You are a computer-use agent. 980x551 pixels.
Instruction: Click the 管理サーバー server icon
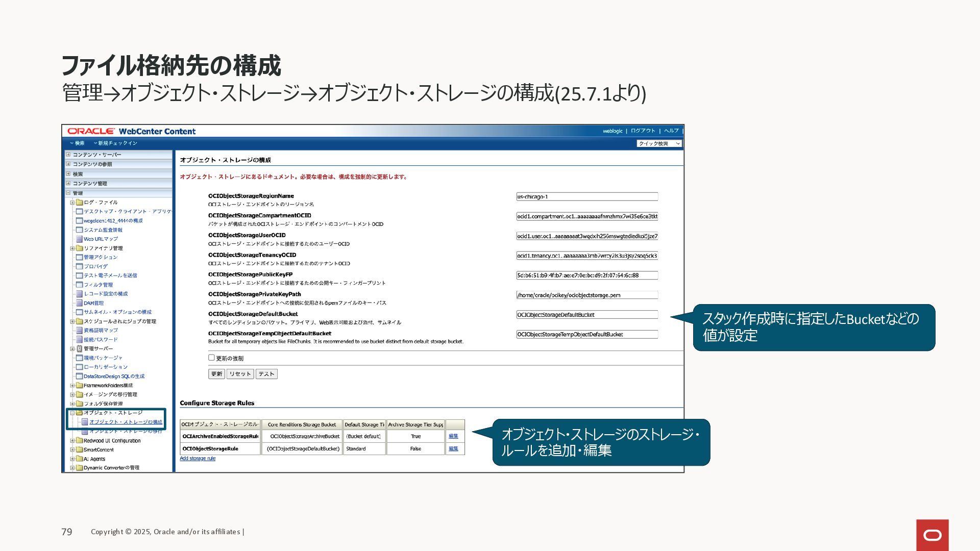tap(79, 349)
